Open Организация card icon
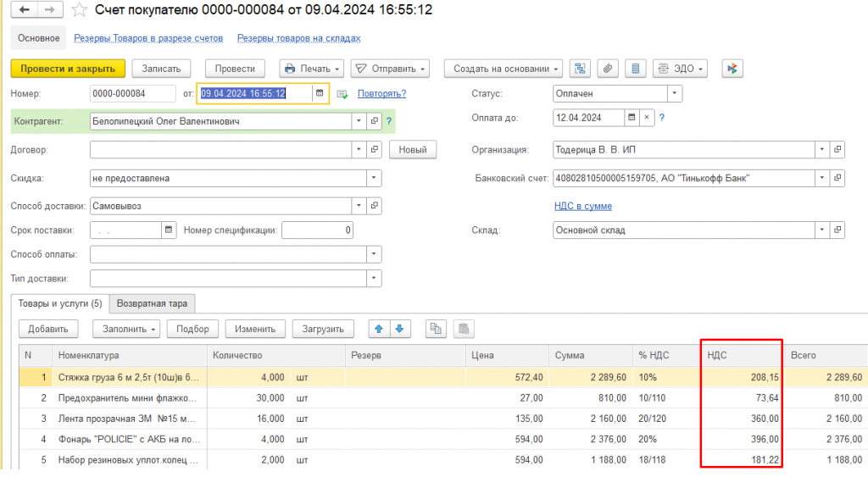868x488 pixels. 837,149
